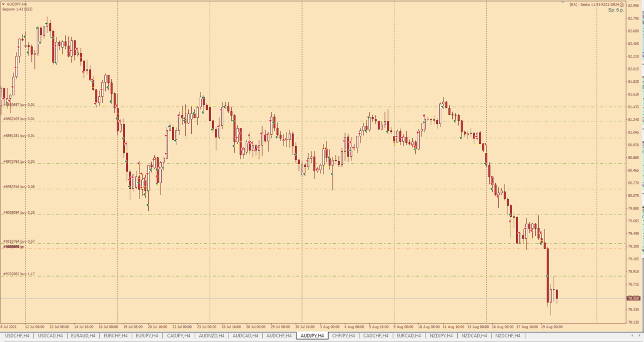644x342 pixels.
Task: Click the EA name Setka v1.43-R321-SR24
Action: [599, 4]
